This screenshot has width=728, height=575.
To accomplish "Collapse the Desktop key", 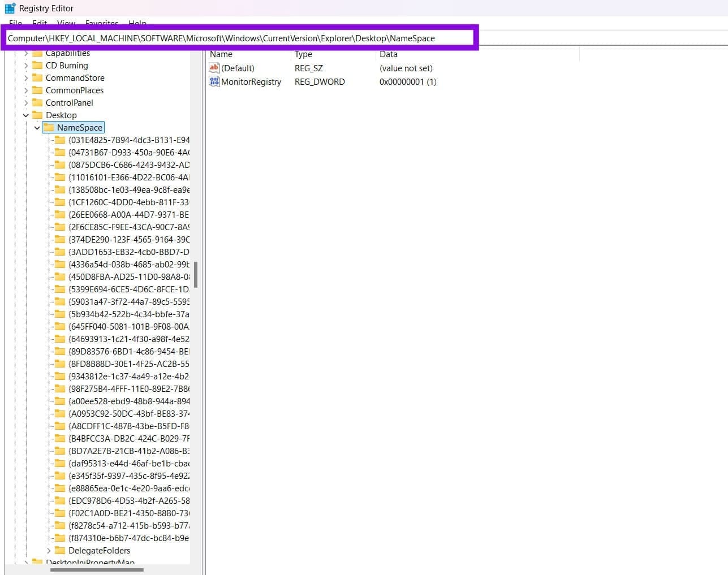I will [26, 115].
